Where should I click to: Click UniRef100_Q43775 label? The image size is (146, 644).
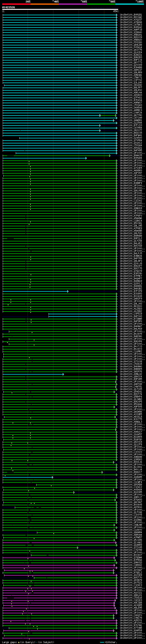click(x=131, y=50)
